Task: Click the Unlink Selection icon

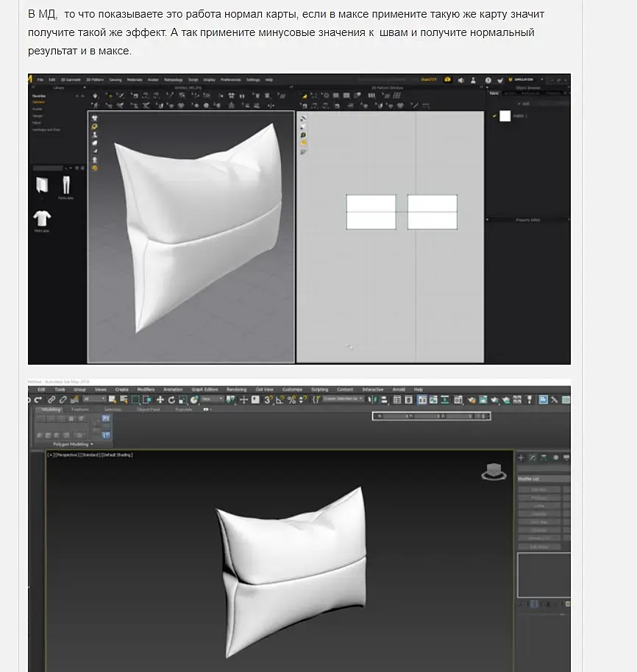Action: tap(63, 400)
